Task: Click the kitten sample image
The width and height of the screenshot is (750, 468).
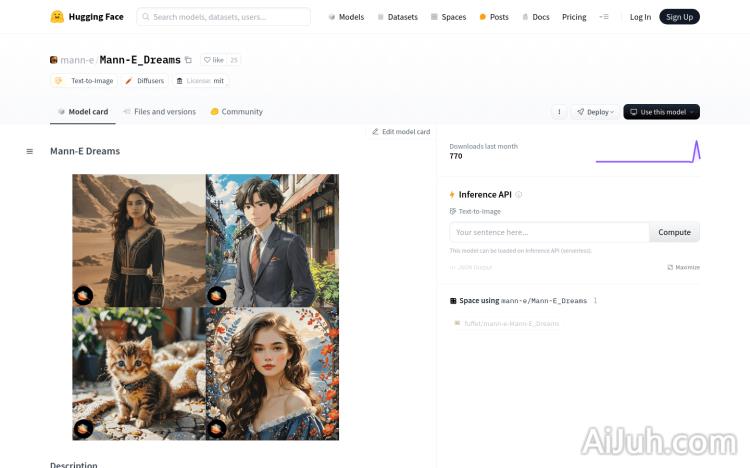Action: [x=139, y=373]
